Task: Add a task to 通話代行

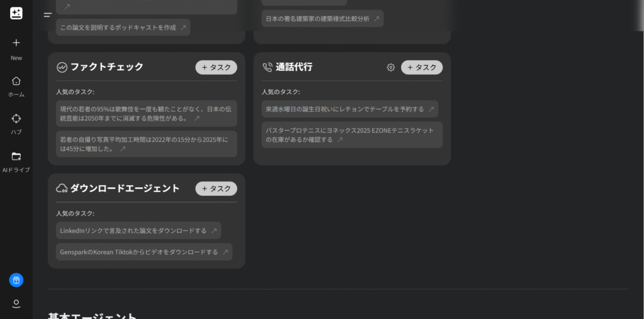Action: 421,67
